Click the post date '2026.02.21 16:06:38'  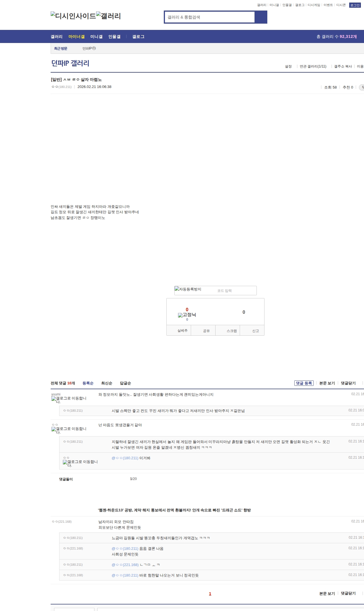click(x=94, y=87)
